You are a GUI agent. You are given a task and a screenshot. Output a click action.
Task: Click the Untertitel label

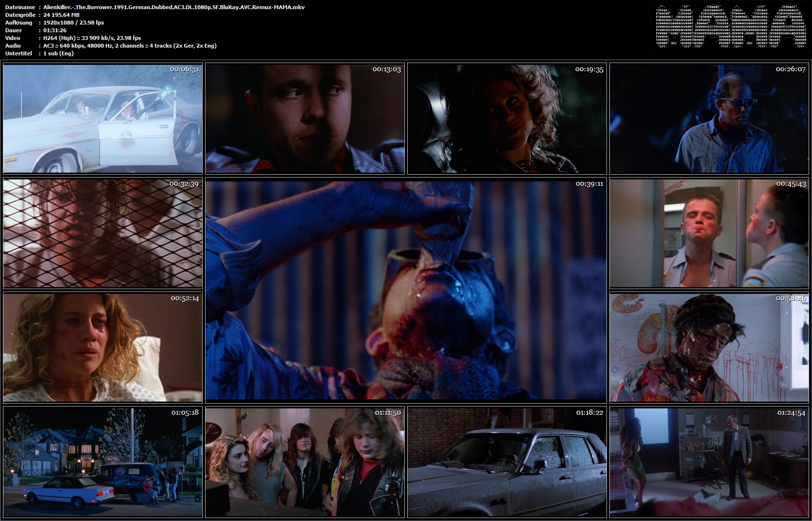(x=19, y=53)
